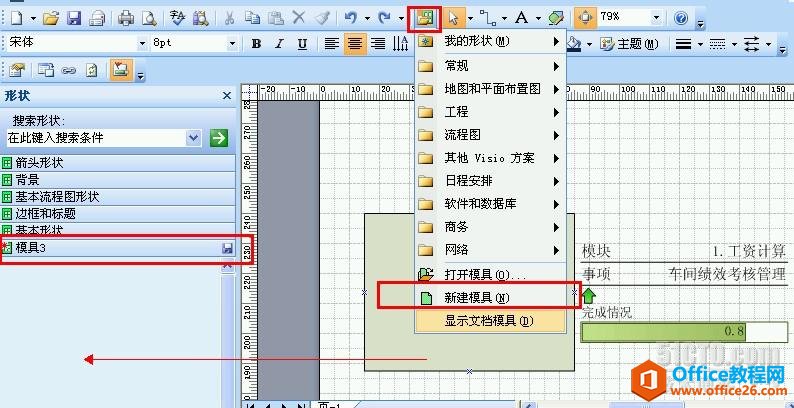Close the 形状 shapes pane
This screenshot has width=794, height=408.
coord(227,96)
